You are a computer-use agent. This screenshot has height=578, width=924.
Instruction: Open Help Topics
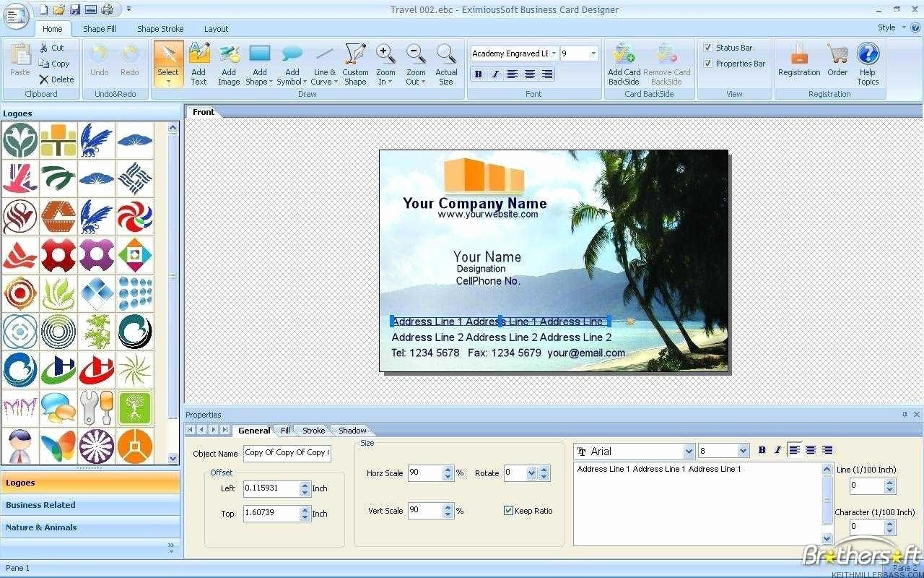click(x=867, y=64)
